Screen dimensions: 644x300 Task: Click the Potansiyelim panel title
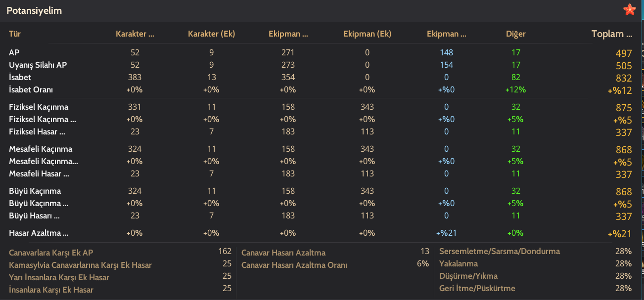34,10
